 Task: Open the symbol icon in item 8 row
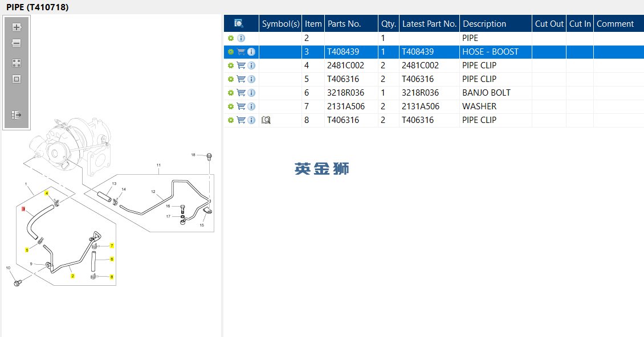coord(266,120)
